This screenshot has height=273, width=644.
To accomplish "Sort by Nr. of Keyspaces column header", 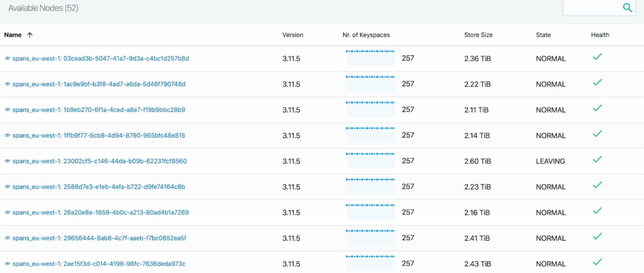I will 366,35.
